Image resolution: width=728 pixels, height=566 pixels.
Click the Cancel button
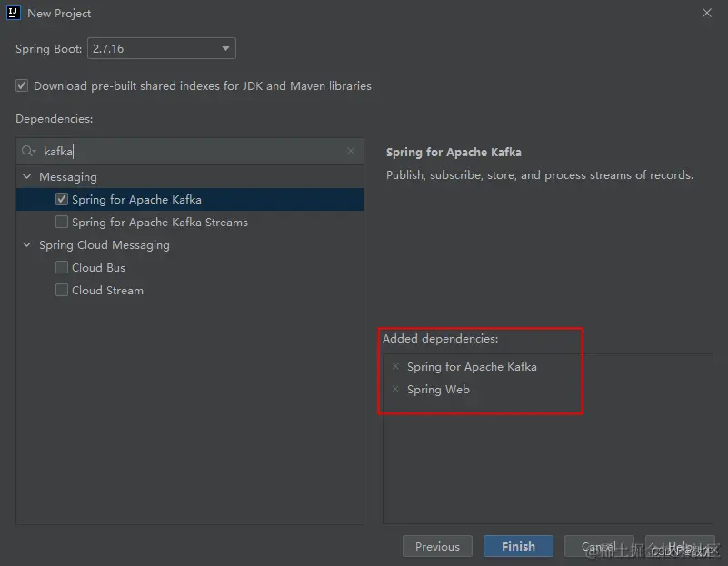pyautogui.click(x=599, y=546)
